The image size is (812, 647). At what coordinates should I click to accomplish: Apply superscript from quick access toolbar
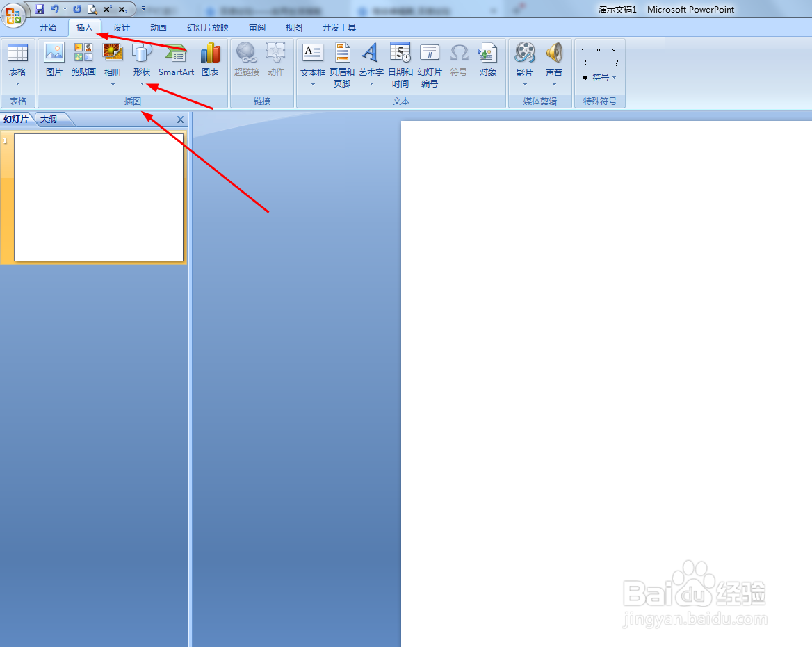tap(108, 9)
